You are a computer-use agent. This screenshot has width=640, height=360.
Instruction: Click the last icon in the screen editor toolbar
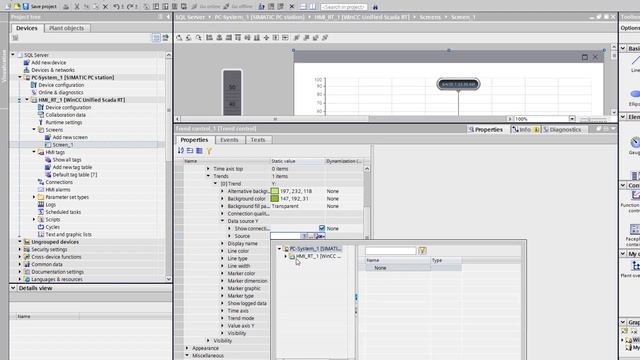325,38
